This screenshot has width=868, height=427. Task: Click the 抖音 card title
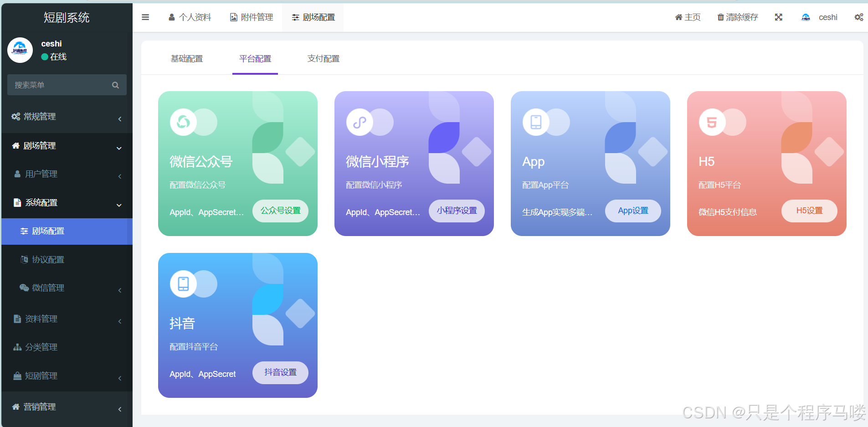coord(182,324)
